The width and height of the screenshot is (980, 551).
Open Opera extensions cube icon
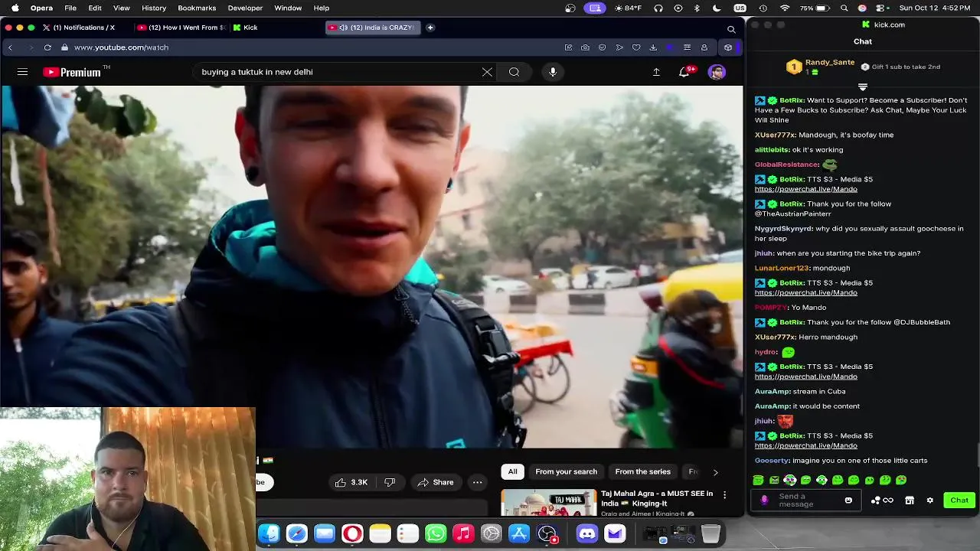[728, 47]
